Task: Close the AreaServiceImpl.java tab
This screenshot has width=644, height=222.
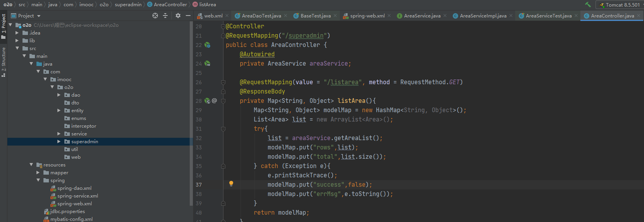Action: click(x=511, y=16)
